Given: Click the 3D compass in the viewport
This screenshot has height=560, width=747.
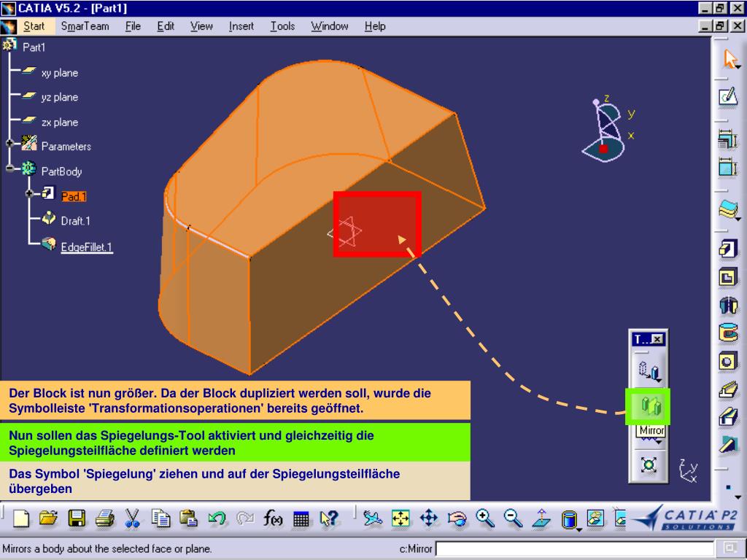Looking at the screenshot, I should pos(608,130).
